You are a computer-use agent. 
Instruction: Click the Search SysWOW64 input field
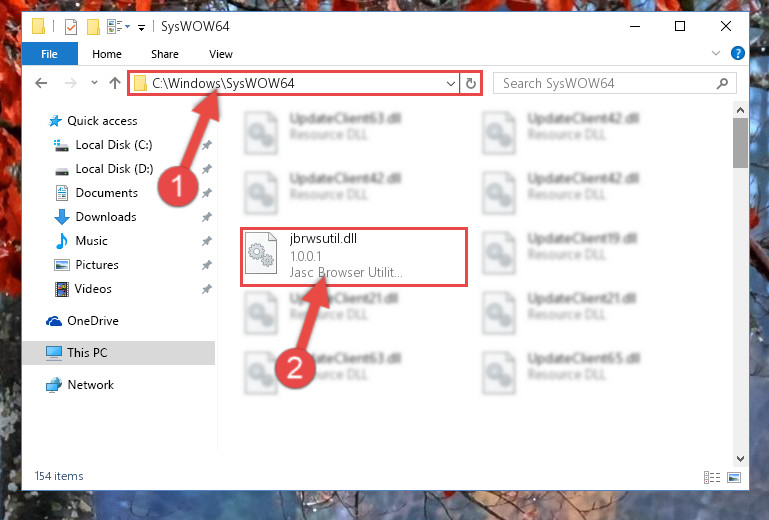pos(607,83)
